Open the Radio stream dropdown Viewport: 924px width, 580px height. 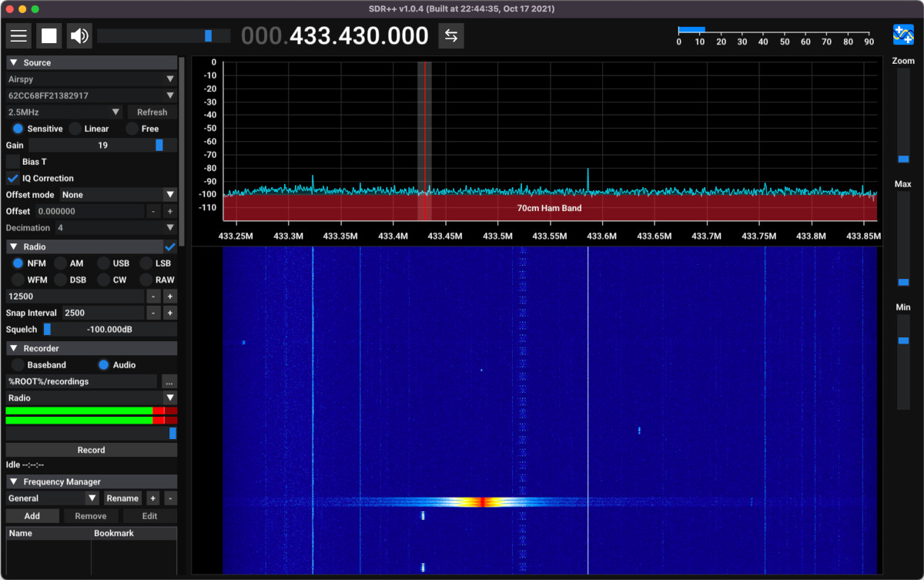[91, 398]
